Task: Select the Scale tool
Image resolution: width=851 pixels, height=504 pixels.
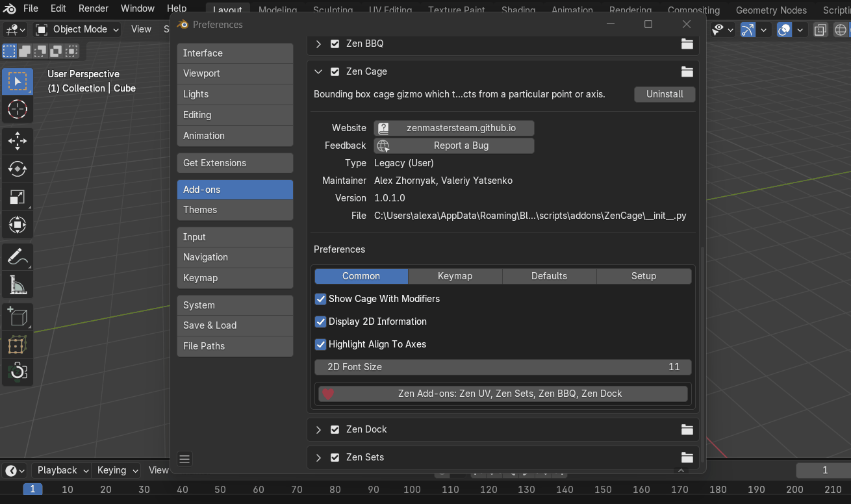Action: tap(17, 197)
